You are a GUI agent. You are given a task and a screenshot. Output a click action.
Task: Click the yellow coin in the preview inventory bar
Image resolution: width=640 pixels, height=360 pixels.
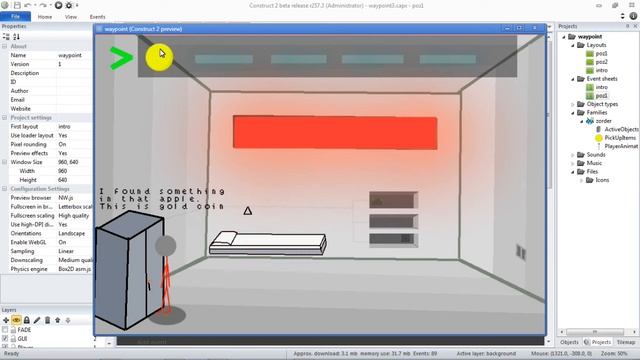(x=159, y=58)
